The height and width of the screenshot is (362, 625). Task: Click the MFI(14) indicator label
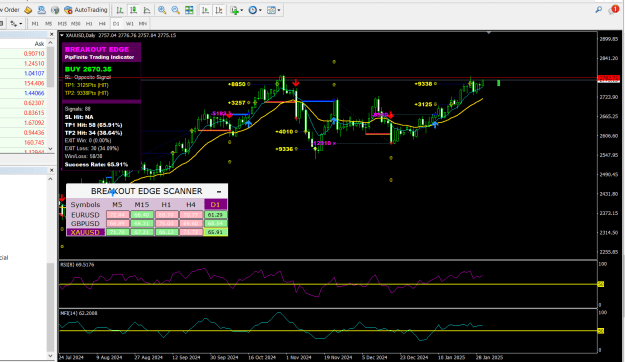pos(79,313)
